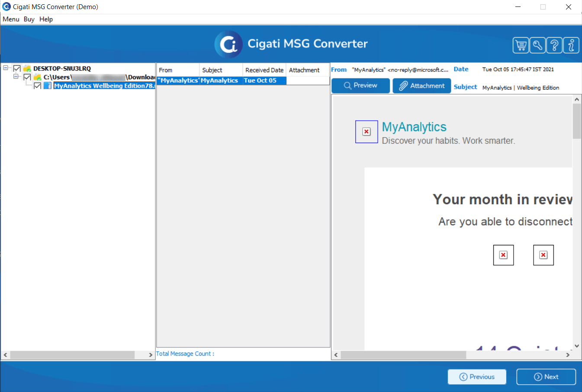Image resolution: width=582 pixels, height=392 pixels.
Task: Click the Preview tab button
Action: [360, 86]
